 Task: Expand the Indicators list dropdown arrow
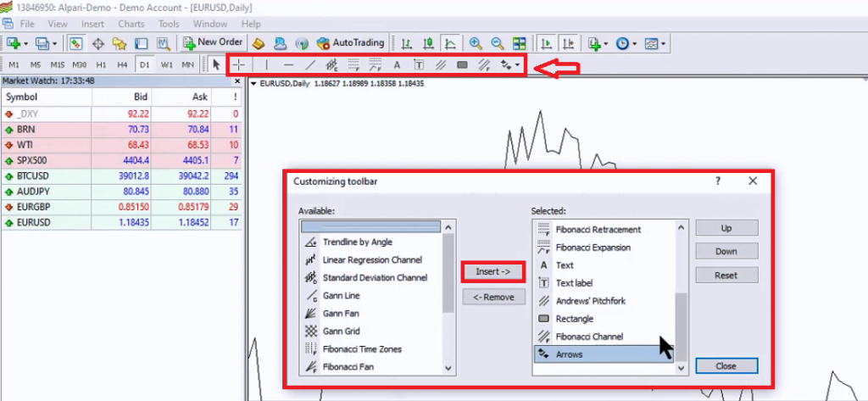[606, 43]
